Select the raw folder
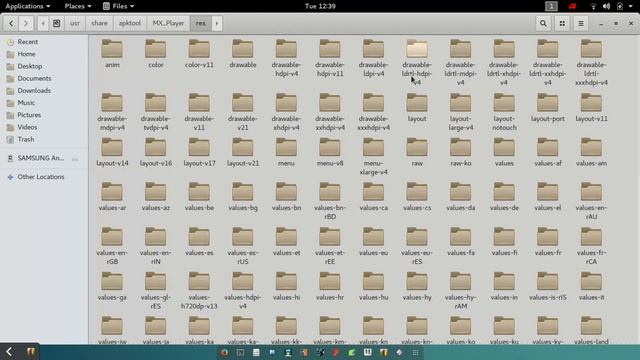640x360 pixels. click(417, 152)
